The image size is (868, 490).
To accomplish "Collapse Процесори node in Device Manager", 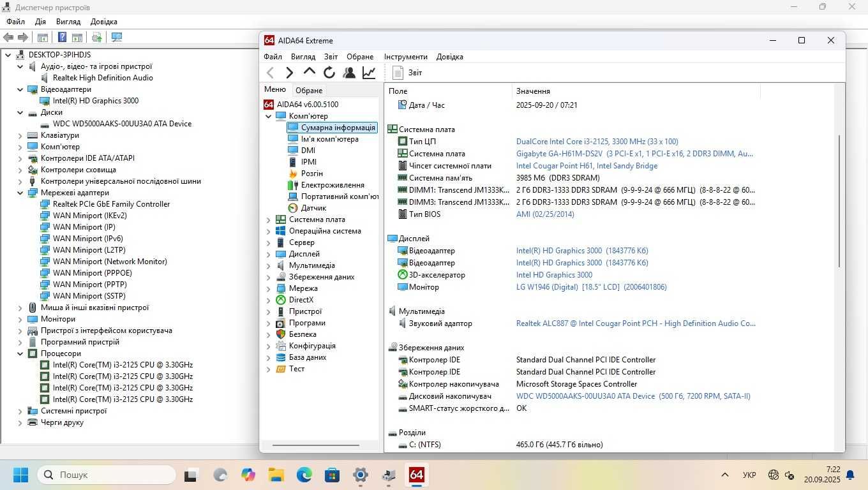I will [20, 353].
